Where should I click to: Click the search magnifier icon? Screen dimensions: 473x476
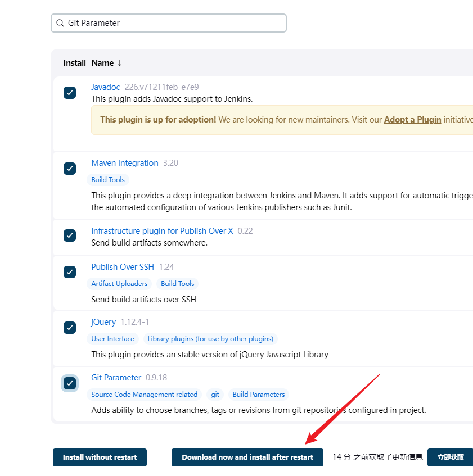pos(60,23)
